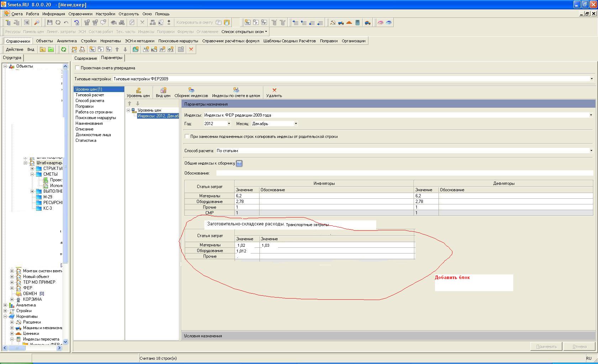Image resolution: width=598 pixels, height=364 pixels.
Task: Click the truck with bricks icon
Action: (367, 22)
